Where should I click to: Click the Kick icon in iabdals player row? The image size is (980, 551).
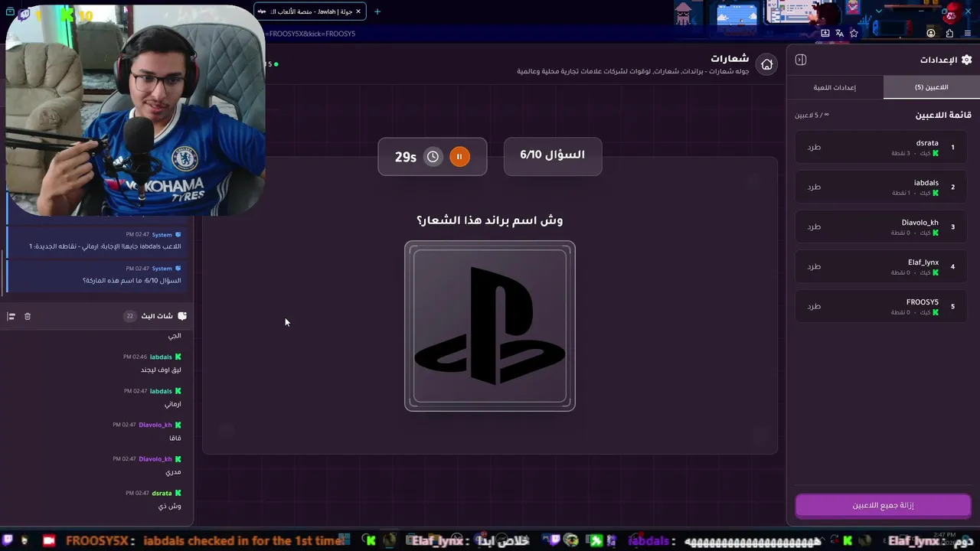pos(936,194)
